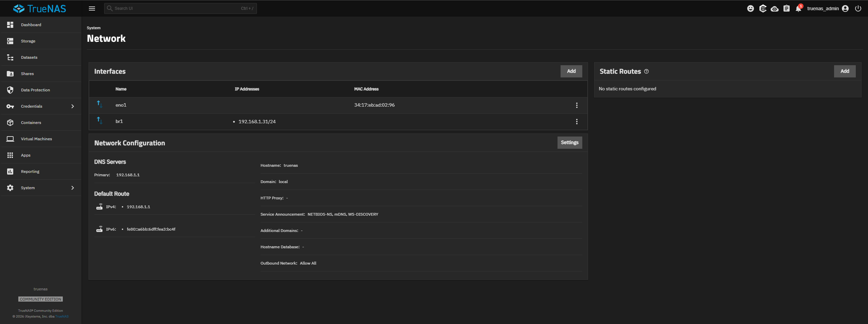Open Apps in sidebar
Screen dimensions: 868x324
pyautogui.click(x=41, y=155)
